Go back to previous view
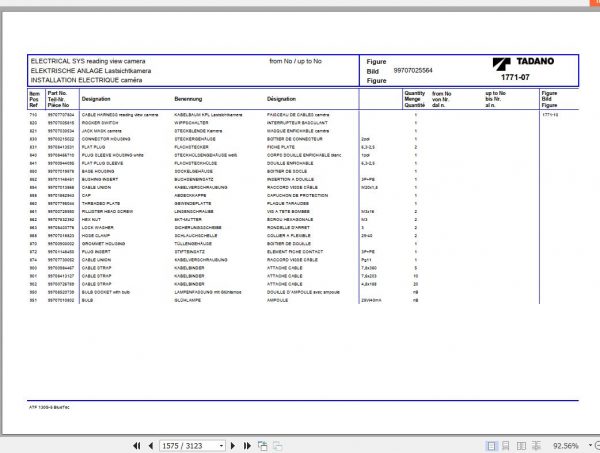This screenshot has width=600, height=453. coord(262,446)
